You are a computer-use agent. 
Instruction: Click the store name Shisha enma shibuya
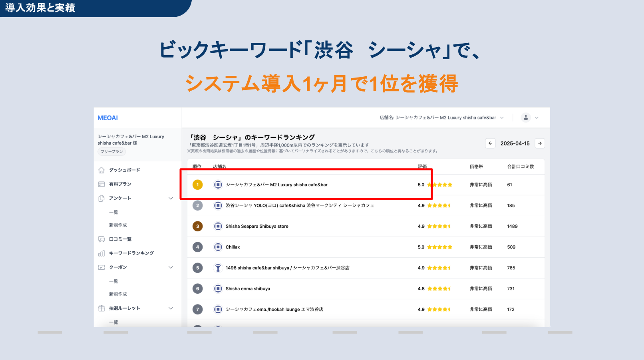coord(248,288)
